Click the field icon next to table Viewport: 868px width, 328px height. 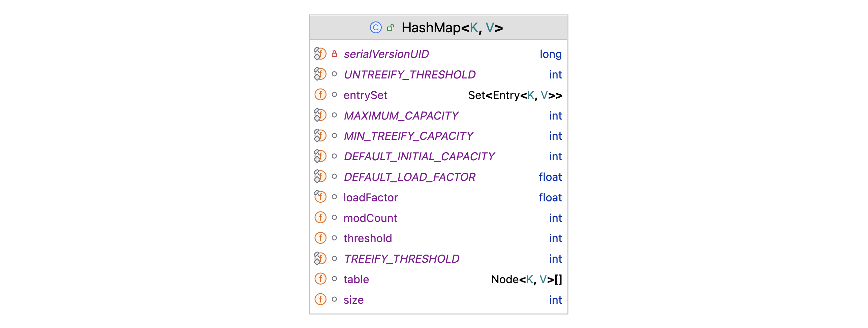(x=320, y=279)
